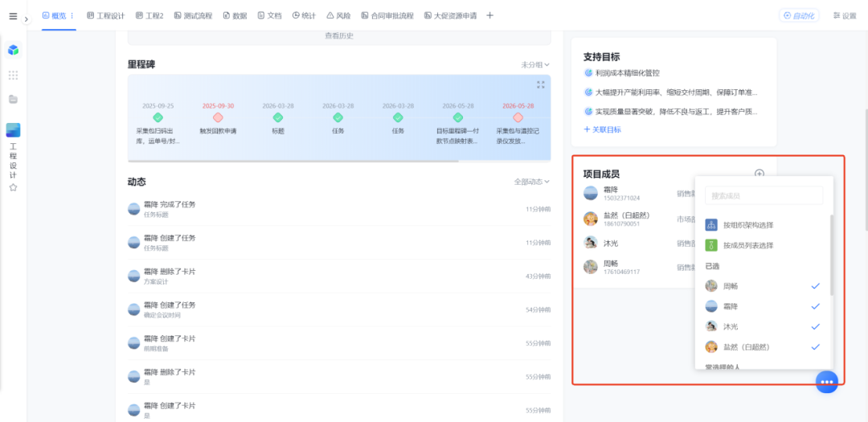The height and width of the screenshot is (422, 868).
Task: Open the 前期准备 activity entry
Action: pyautogui.click(x=339, y=342)
